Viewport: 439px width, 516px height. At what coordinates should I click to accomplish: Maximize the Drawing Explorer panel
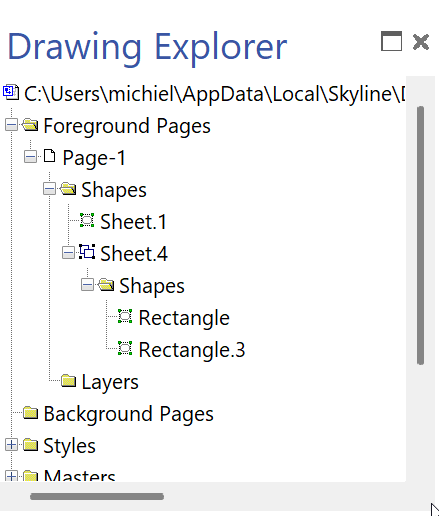(391, 41)
